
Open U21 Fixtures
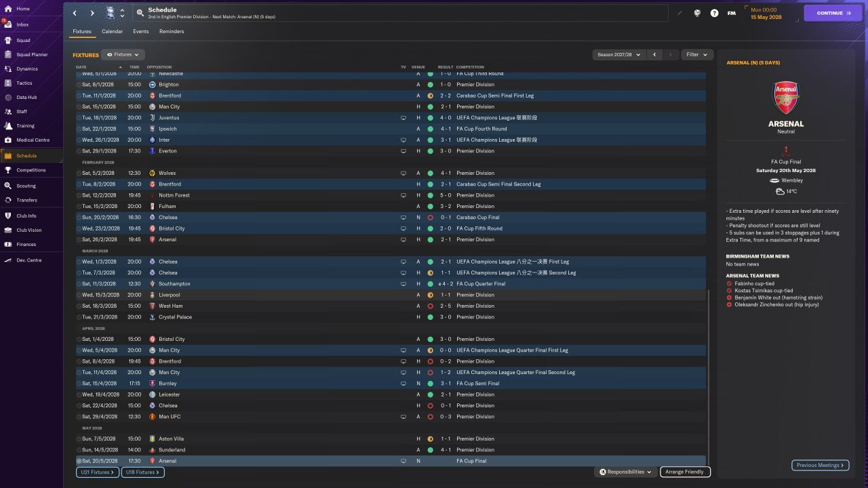point(98,472)
